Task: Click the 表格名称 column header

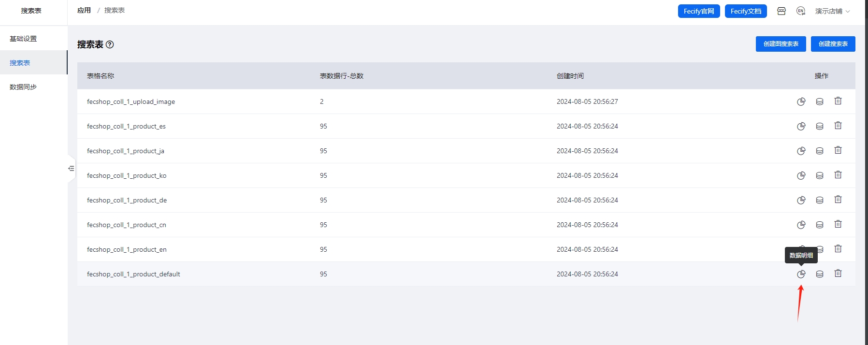Action: tap(101, 76)
